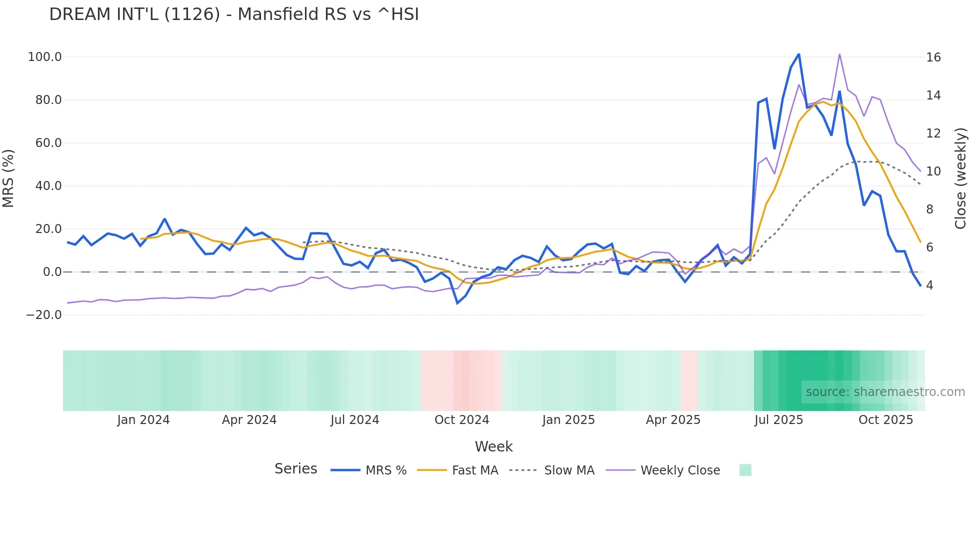Screen dimensions: 980x551
Task: Click the Oct 2024 x-axis label
Action: [x=462, y=420]
